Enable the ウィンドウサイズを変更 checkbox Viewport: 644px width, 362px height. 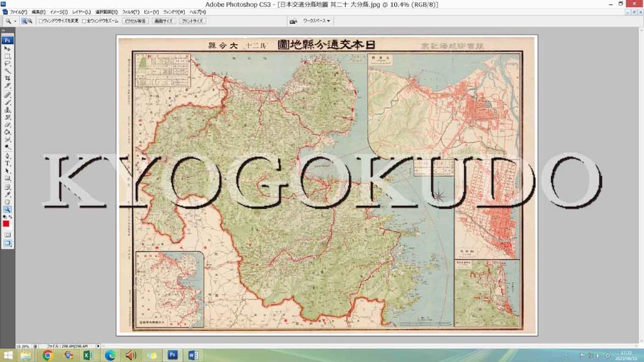tap(41, 21)
